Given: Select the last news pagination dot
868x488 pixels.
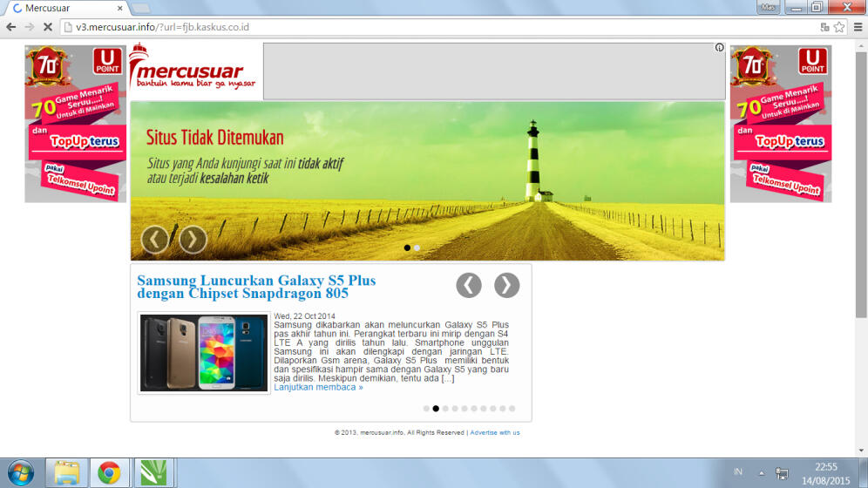Looking at the screenshot, I should (512, 409).
